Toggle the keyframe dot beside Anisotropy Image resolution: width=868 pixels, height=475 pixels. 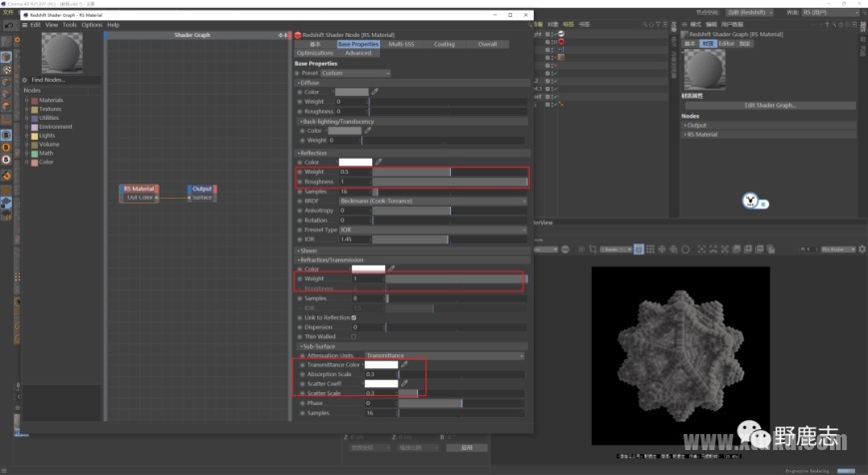(300, 211)
